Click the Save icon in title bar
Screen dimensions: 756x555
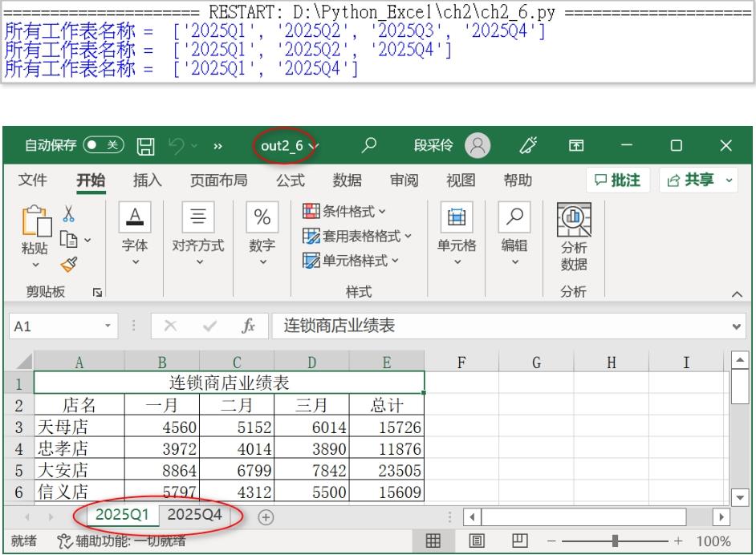pos(147,146)
